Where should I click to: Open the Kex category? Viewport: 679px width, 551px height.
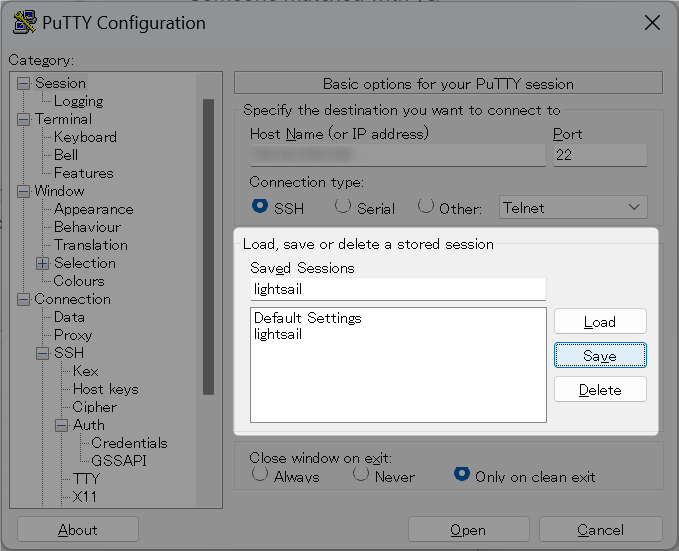coord(86,371)
